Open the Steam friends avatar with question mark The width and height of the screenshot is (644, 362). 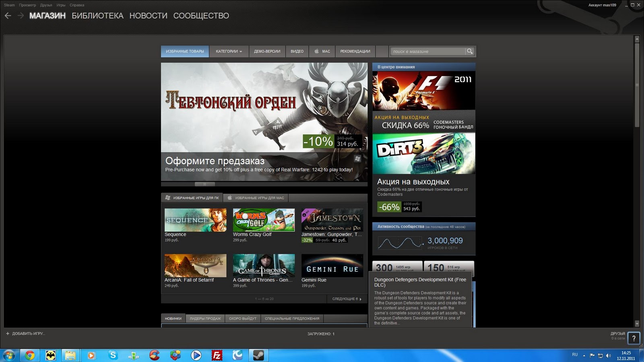click(x=634, y=338)
